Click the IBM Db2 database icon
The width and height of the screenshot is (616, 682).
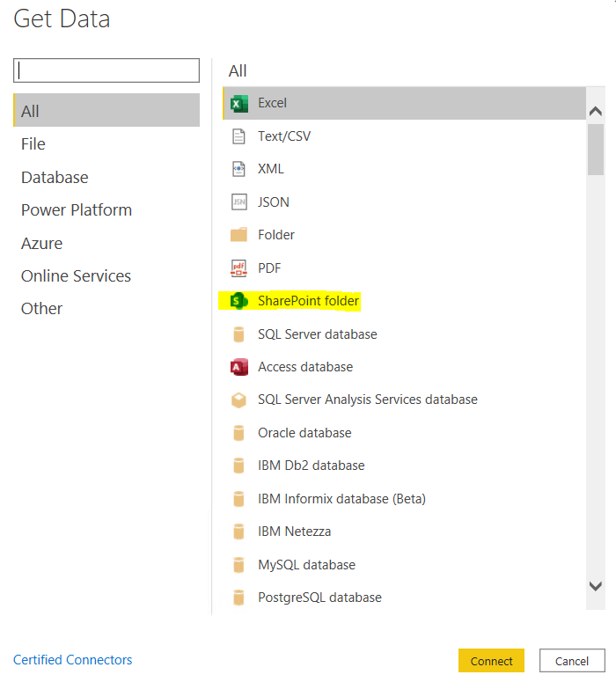(x=238, y=466)
